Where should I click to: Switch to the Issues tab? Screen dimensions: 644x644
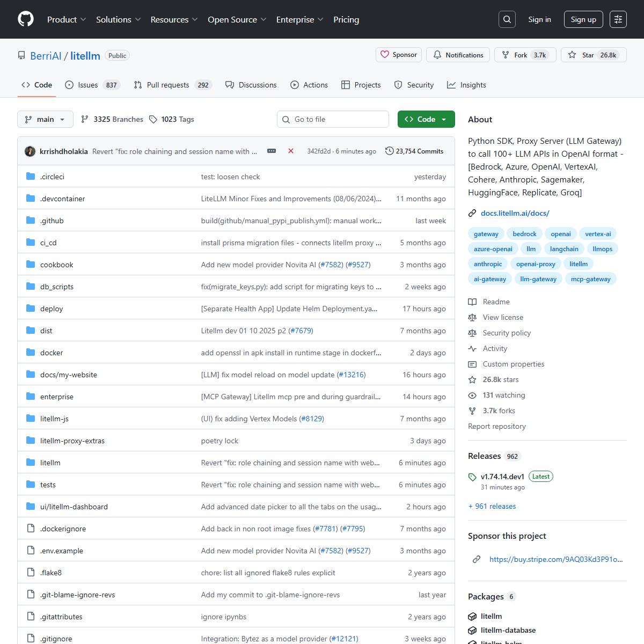tap(92, 85)
